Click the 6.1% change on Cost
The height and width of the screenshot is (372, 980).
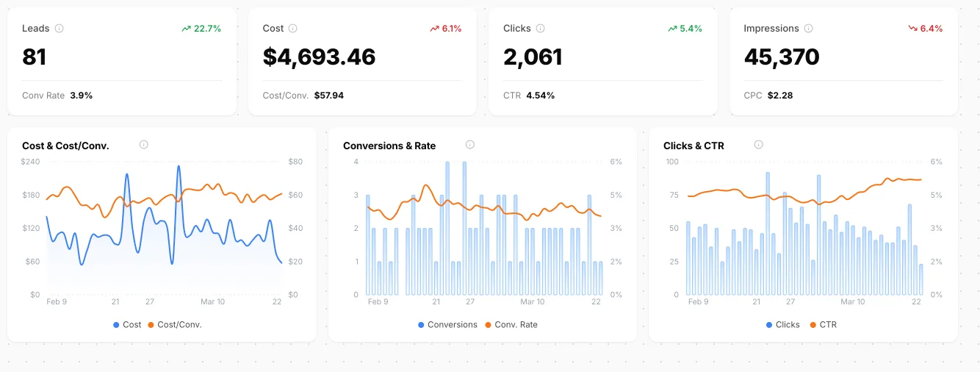coord(452,29)
